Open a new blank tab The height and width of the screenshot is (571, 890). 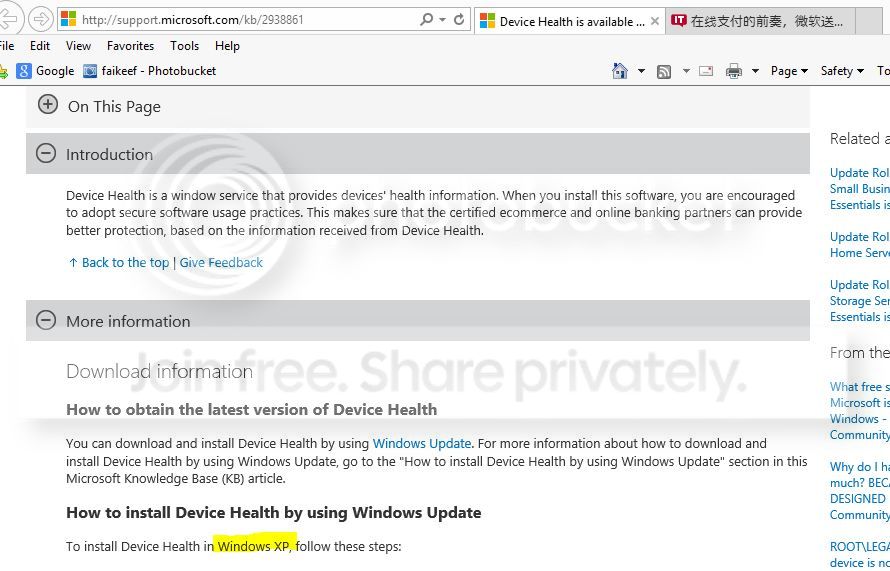pyautogui.click(x=869, y=22)
